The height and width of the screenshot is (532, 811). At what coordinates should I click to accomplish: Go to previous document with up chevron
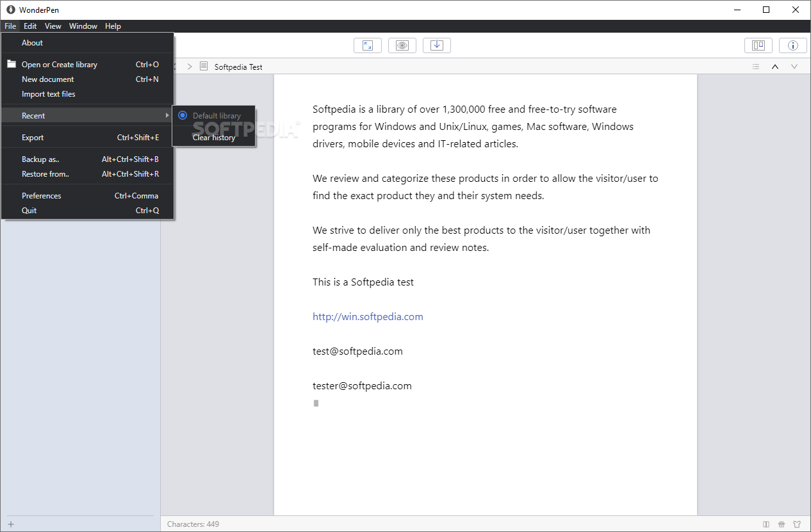point(775,67)
